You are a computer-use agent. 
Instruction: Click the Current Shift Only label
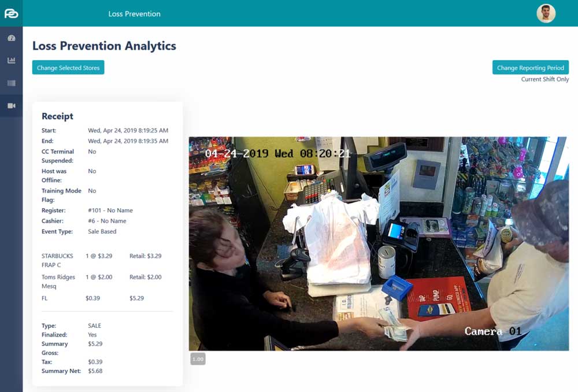545,79
